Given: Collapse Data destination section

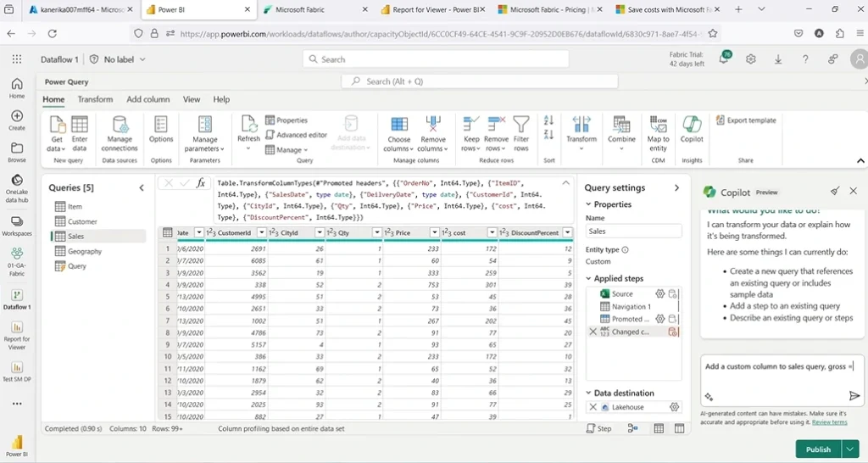Looking at the screenshot, I should click(x=588, y=393).
